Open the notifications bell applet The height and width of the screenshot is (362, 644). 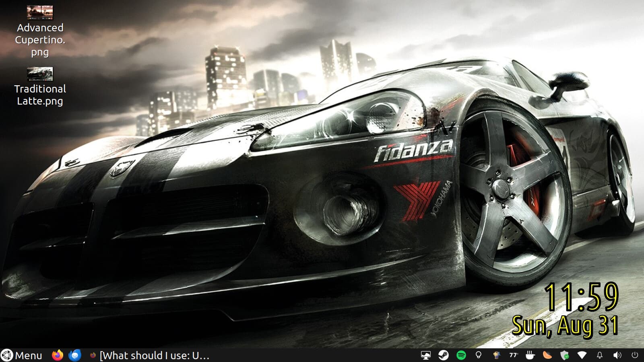point(600,355)
